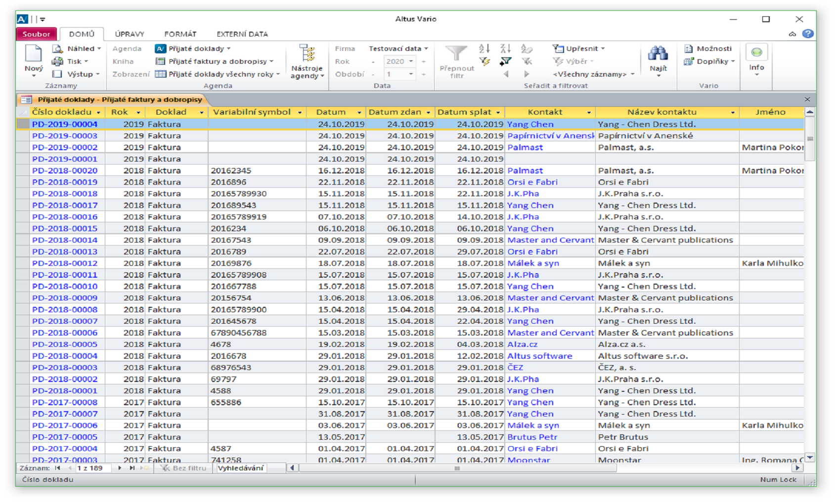Click the Upřesnit advanced filter button

[x=578, y=48]
